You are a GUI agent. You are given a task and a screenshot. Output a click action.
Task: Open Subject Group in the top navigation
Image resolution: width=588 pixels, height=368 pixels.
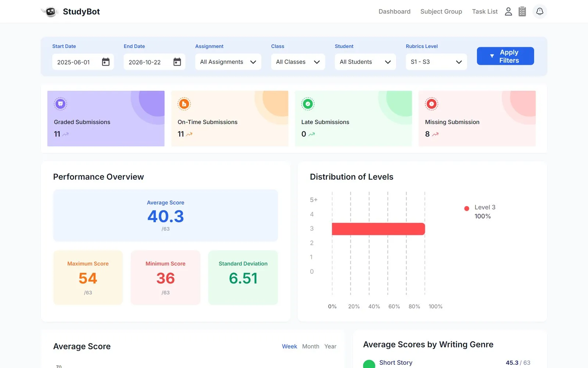[441, 11]
